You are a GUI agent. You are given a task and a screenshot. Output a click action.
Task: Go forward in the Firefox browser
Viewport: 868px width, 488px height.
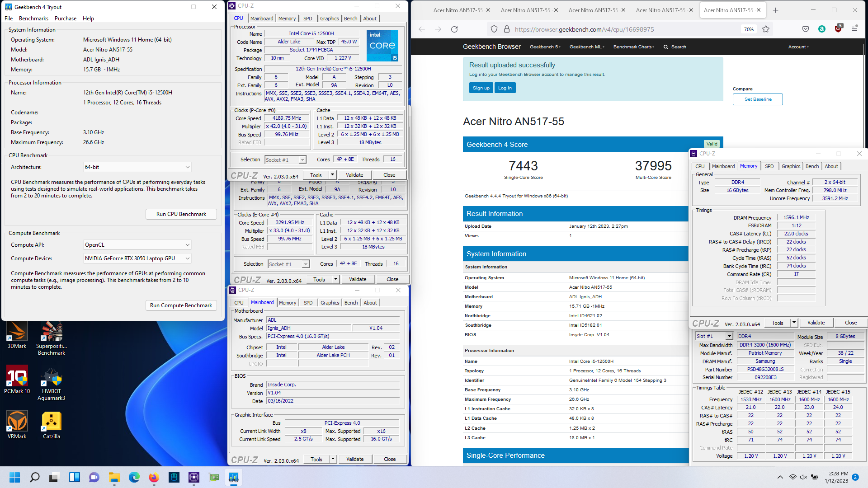click(438, 29)
